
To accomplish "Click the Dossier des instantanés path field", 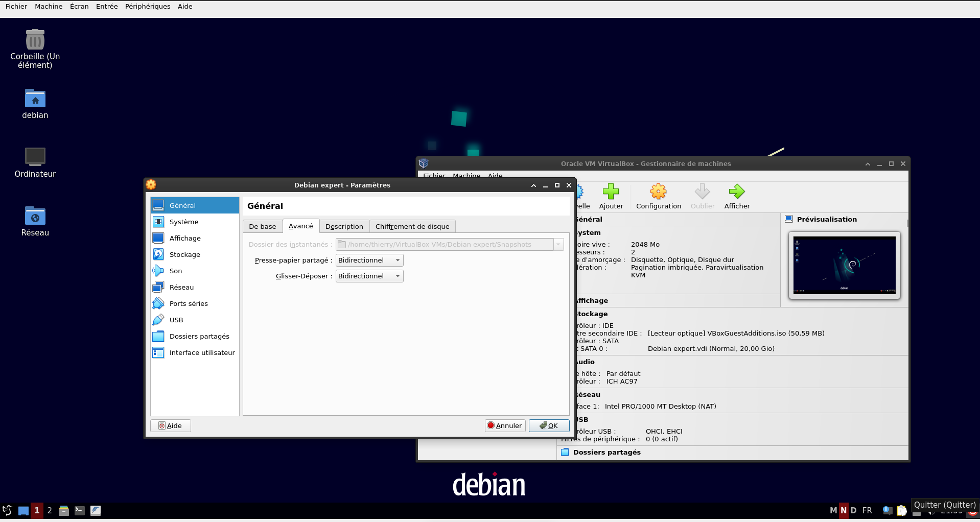I will [445, 244].
